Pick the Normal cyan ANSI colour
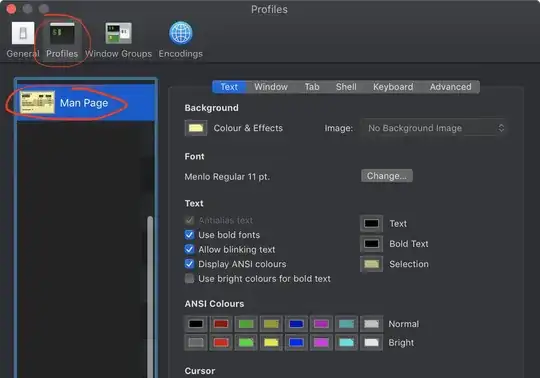 coord(346,324)
